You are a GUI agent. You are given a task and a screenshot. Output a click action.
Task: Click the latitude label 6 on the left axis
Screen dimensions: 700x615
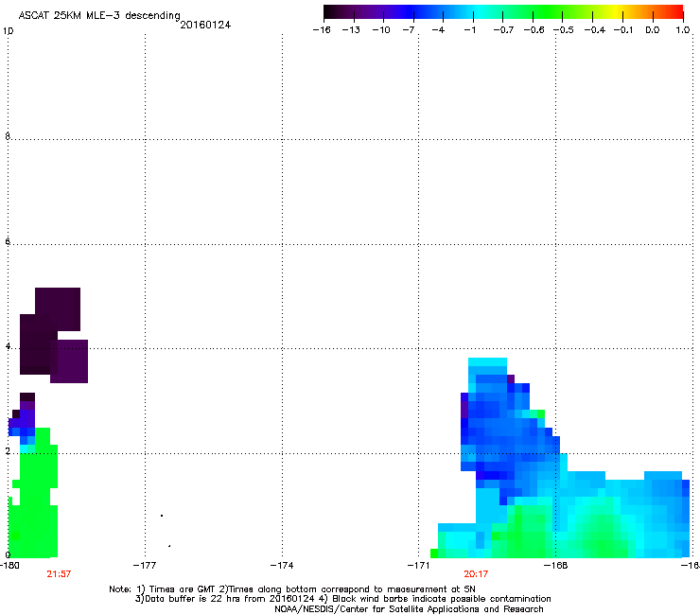(8, 241)
